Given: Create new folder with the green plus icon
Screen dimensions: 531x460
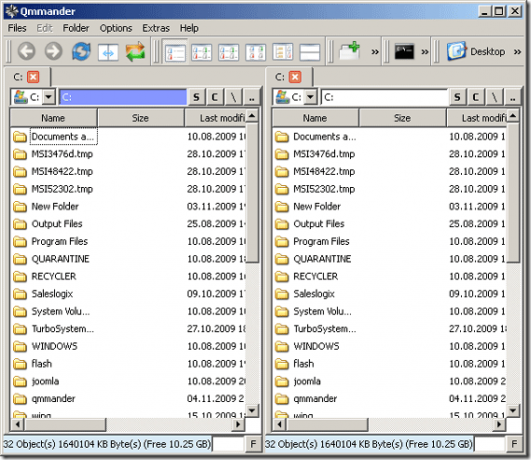Looking at the screenshot, I should point(350,51).
